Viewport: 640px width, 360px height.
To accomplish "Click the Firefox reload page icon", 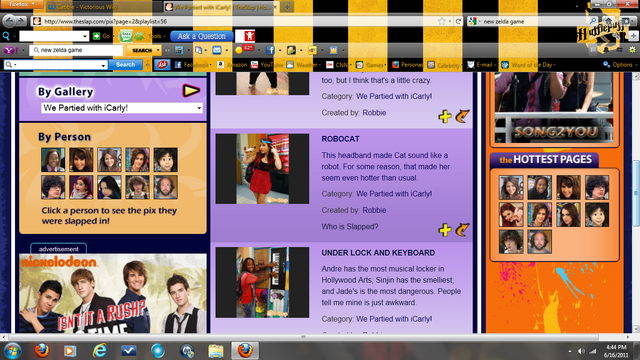I will point(458,21).
